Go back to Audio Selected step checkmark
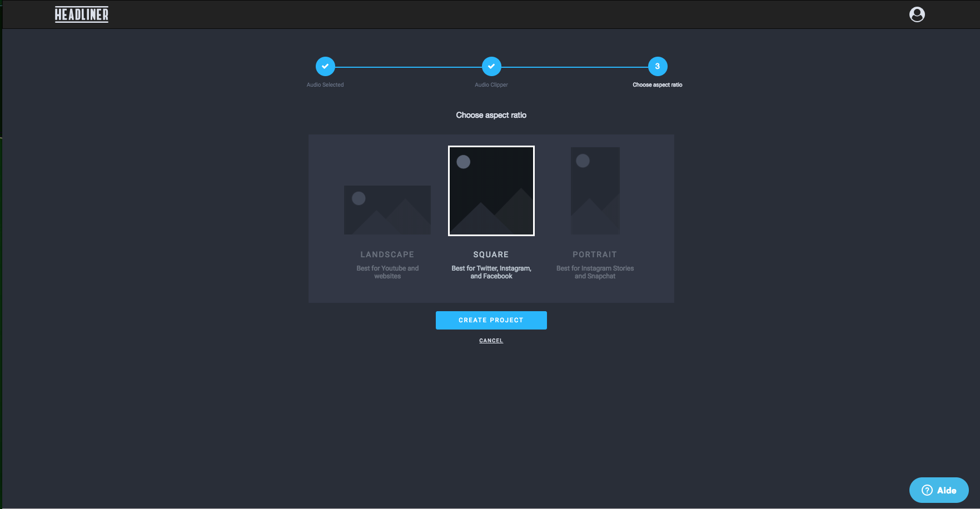Viewport: 980px width, 509px height. pyautogui.click(x=325, y=66)
